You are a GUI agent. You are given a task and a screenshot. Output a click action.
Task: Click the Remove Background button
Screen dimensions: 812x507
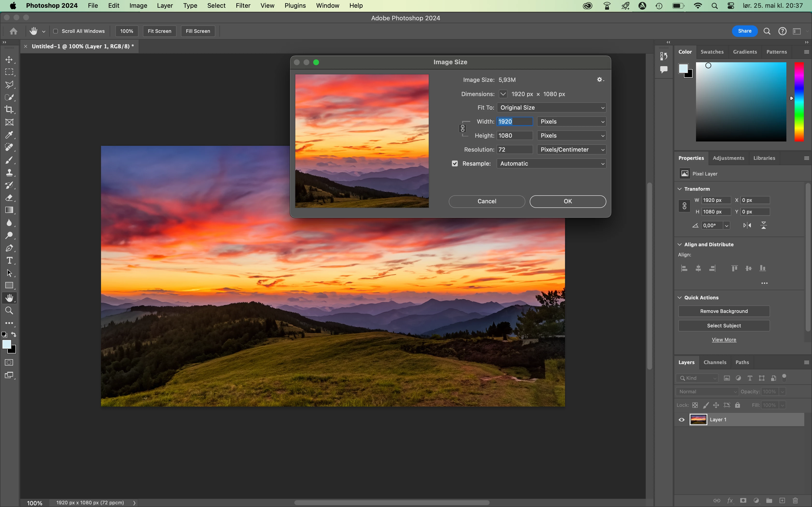[x=724, y=311]
